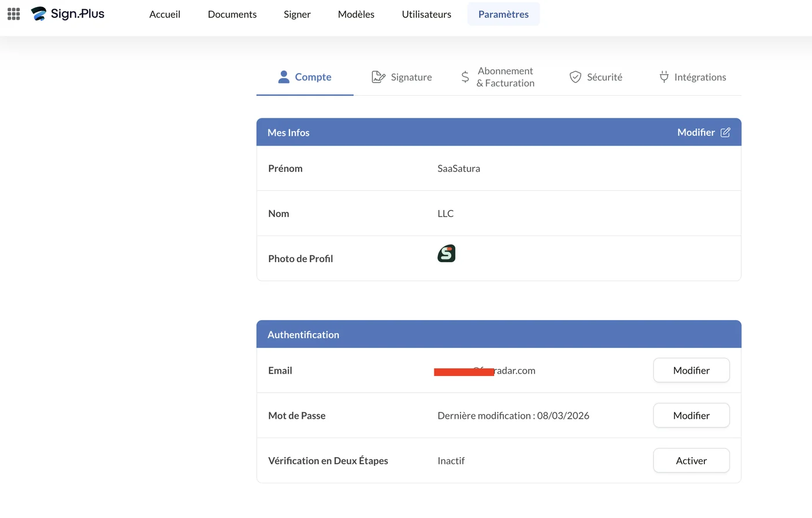This screenshot has height=518, width=812.
Task: Open the Intégrations tab
Action: pyautogui.click(x=693, y=77)
